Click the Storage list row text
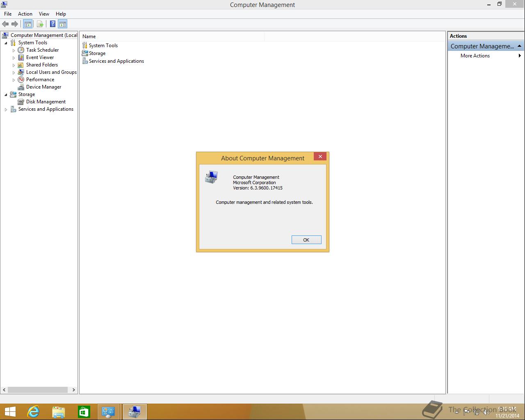 [97, 53]
